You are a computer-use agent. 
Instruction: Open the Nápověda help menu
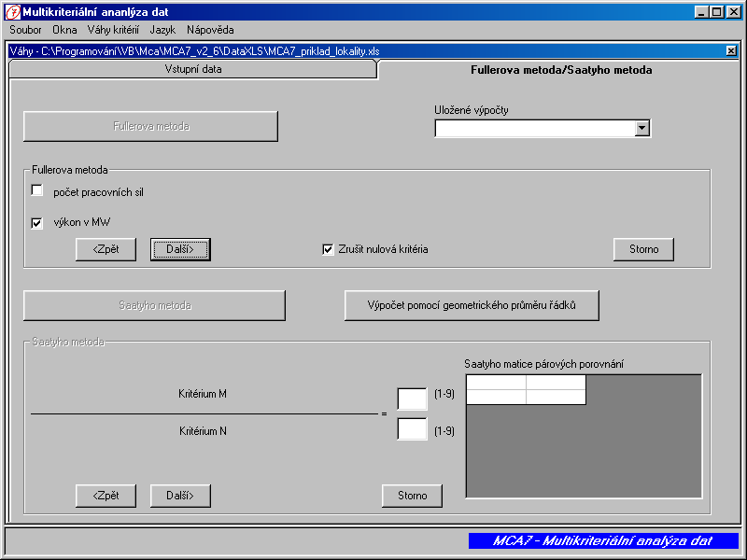[210, 30]
